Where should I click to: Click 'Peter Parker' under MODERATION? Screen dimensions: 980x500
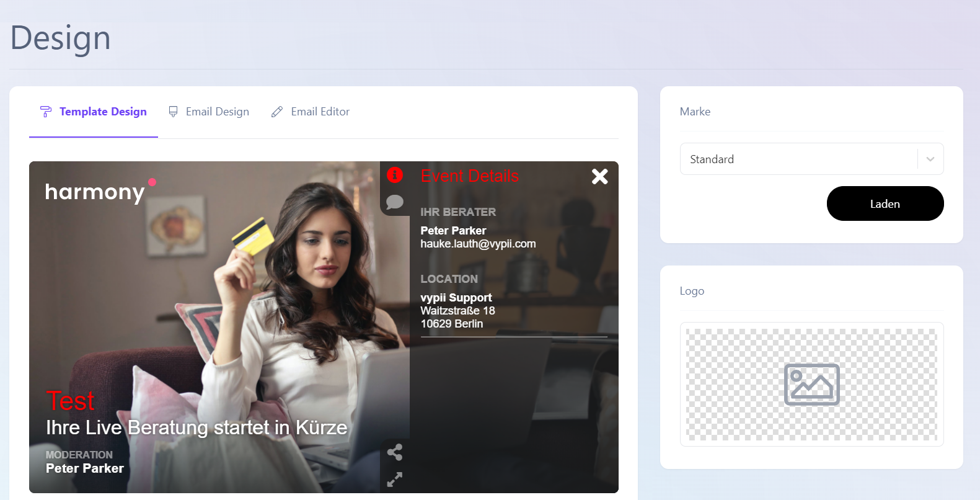pyautogui.click(x=85, y=468)
